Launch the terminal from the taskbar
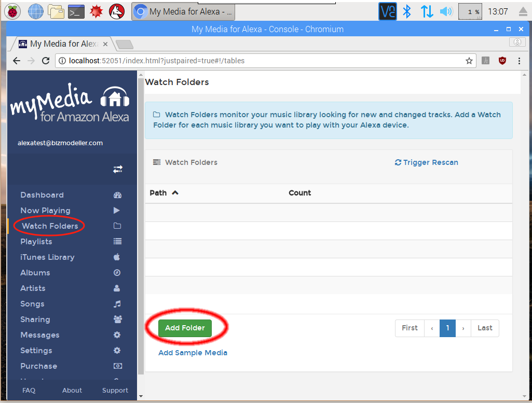Image resolution: width=532 pixels, height=403 pixels. (x=76, y=12)
